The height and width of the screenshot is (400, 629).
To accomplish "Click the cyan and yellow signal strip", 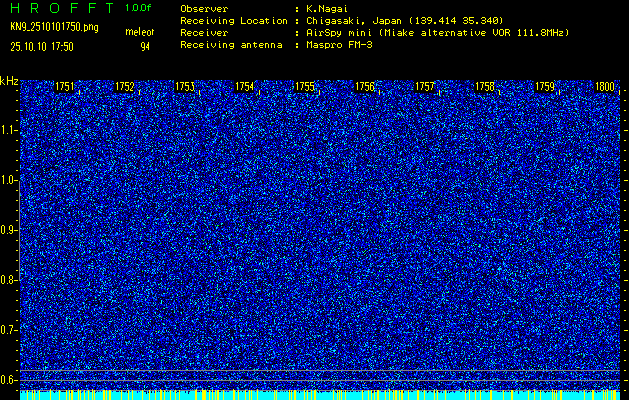I will 320,394.
